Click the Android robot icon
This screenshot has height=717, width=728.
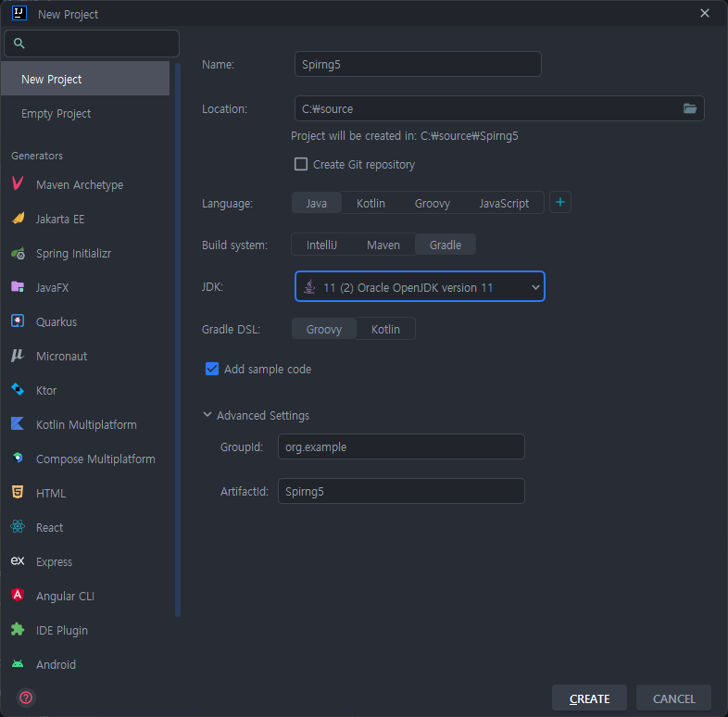pyautogui.click(x=18, y=663)
